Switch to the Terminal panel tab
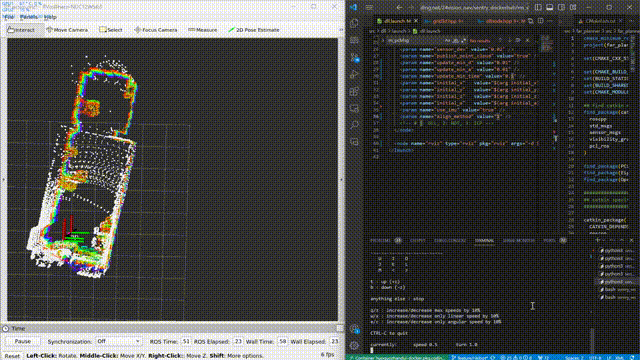Screen dimensions: 640x360 tap(484, 241)
